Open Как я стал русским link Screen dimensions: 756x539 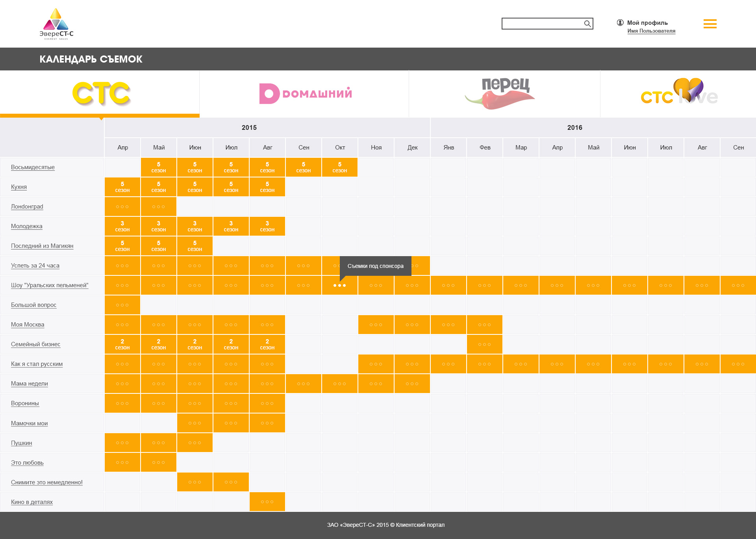pos(37,364)
